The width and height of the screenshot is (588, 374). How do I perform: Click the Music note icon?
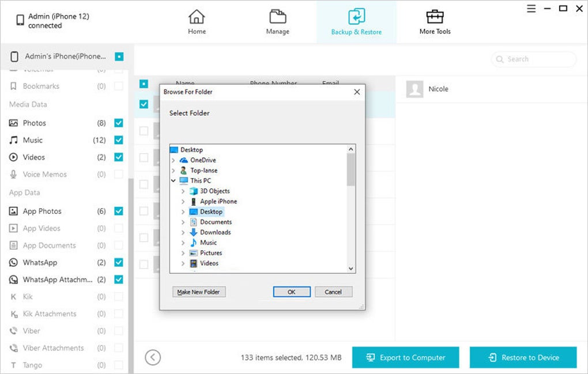[13, 140]
